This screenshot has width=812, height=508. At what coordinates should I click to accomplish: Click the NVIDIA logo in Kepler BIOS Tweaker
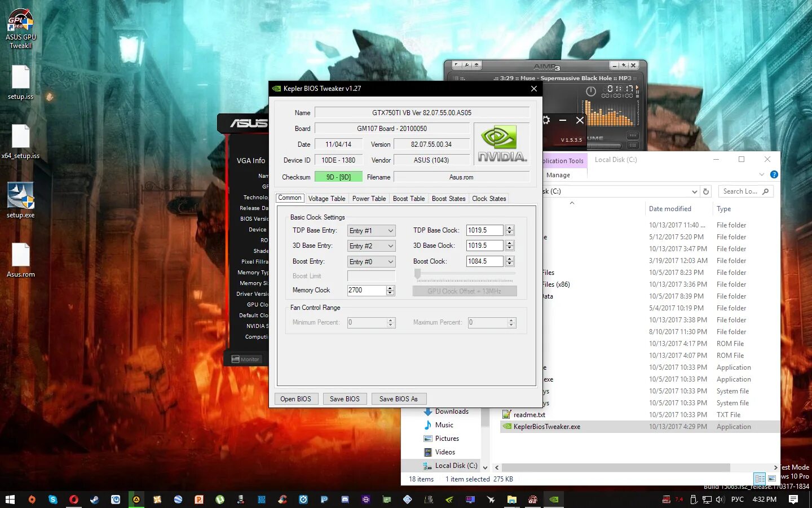(x=502, y=144)
